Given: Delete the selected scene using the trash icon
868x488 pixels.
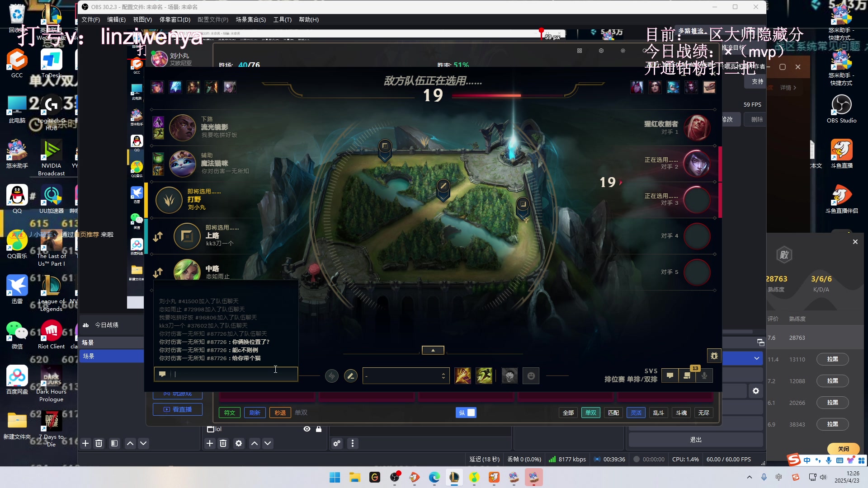Looking at the screenshot, I should [99, 443].
